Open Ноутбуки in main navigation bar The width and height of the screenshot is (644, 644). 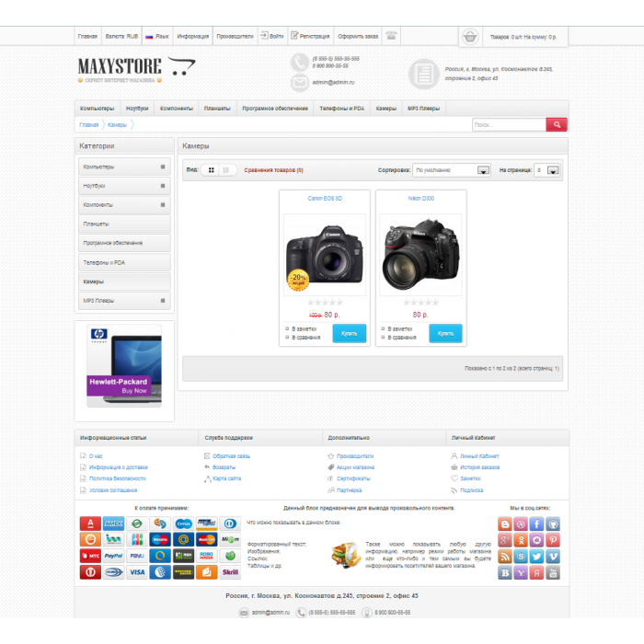pyautogui.click(x=137, y=109)
